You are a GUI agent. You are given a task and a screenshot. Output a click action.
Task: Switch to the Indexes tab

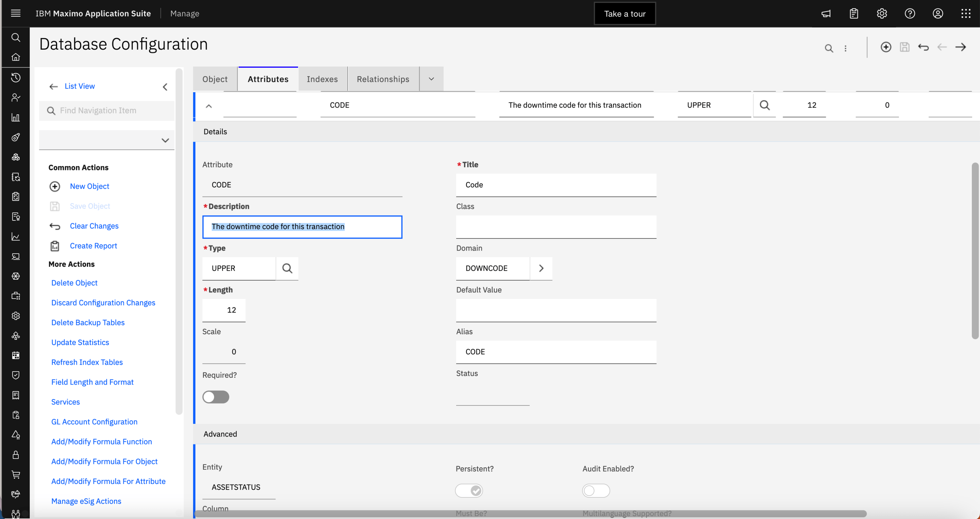point(322,79)
